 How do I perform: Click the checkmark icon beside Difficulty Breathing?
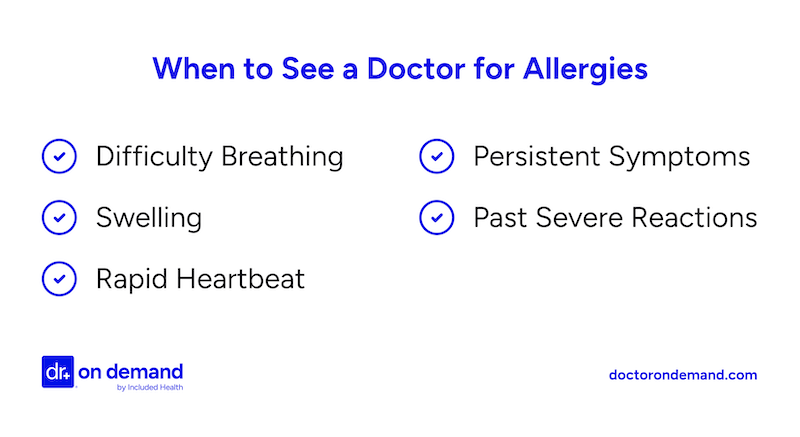point(59,156)
